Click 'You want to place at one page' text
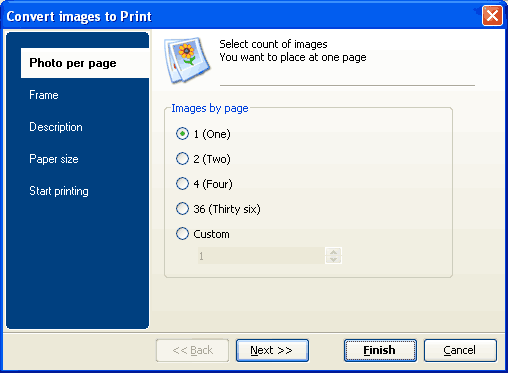Screen dimensions: 508x373 click(293, 57)
